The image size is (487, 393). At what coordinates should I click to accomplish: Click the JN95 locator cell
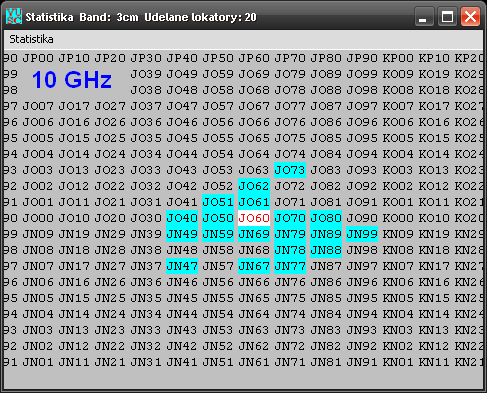(x=362, y=298)
